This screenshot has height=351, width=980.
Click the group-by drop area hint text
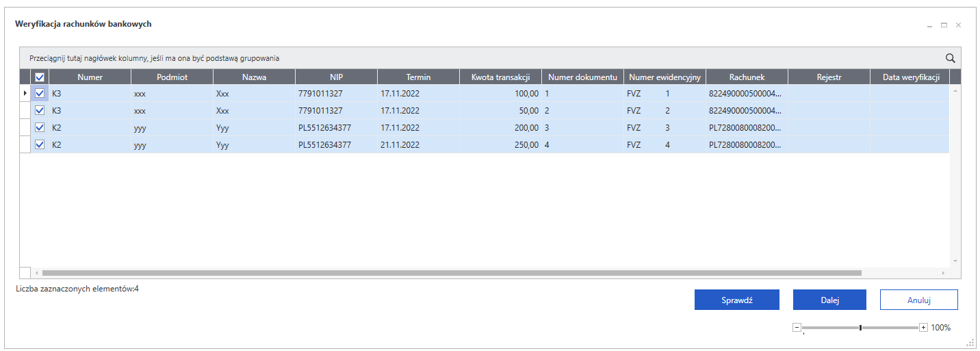pyautogui.click(x=154, y=58)
